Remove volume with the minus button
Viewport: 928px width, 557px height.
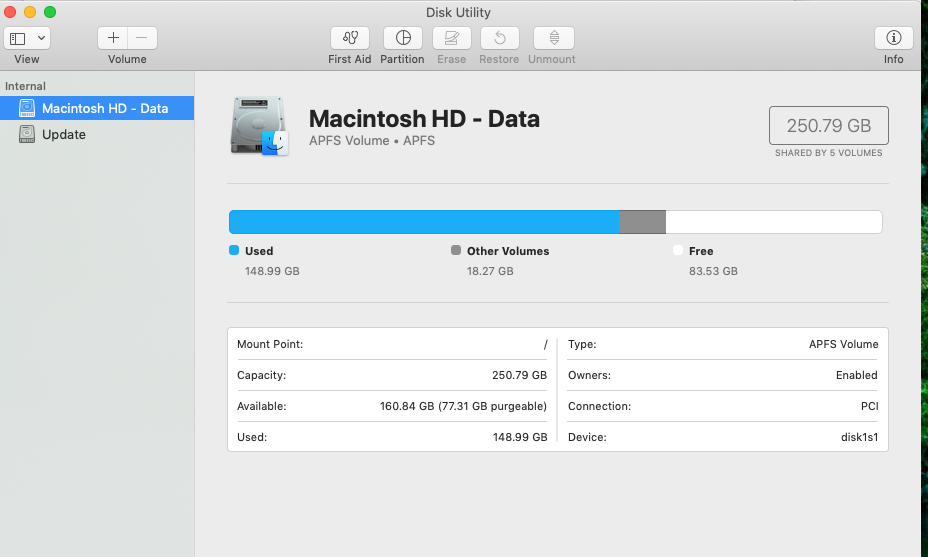142,38
